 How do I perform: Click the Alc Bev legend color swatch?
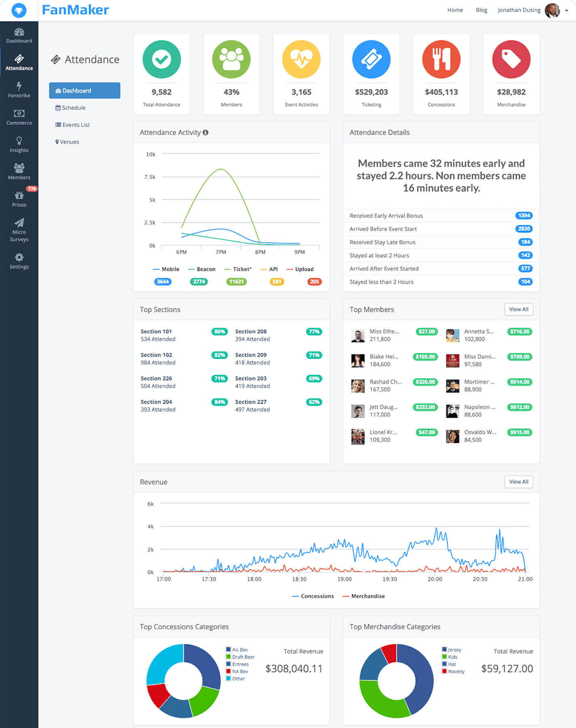click(x=229, y=650)
